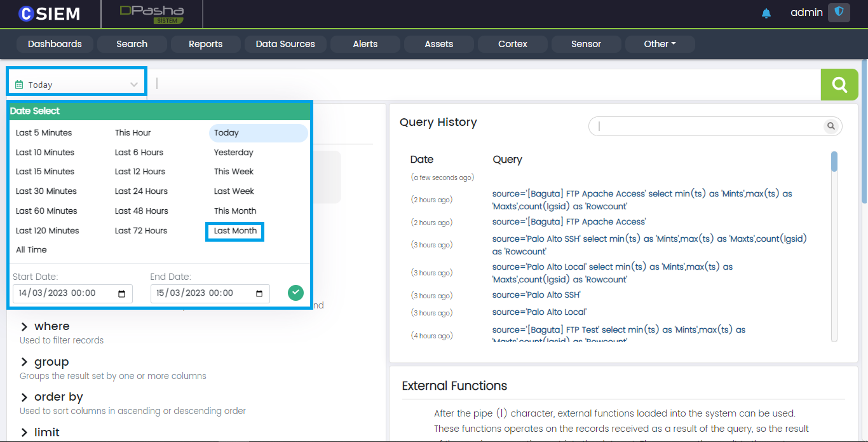Click the Query History search field
868x442 pixels.
pos(709,127)
